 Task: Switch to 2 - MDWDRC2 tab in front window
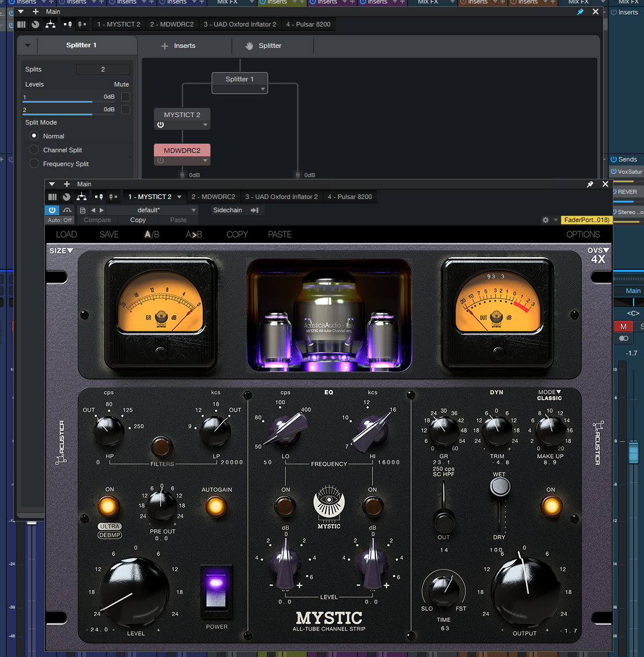coord(213,197)
